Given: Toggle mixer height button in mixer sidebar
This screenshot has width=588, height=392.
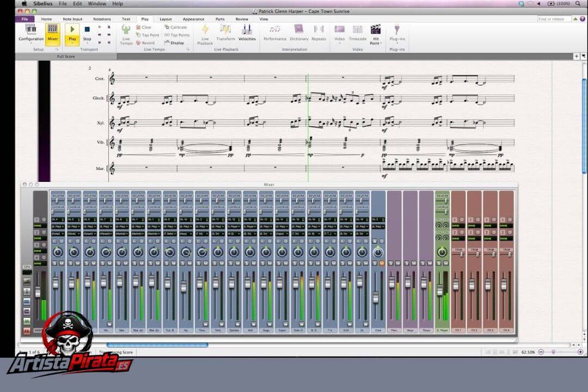Looking at the screenshot, I should 27,291.
